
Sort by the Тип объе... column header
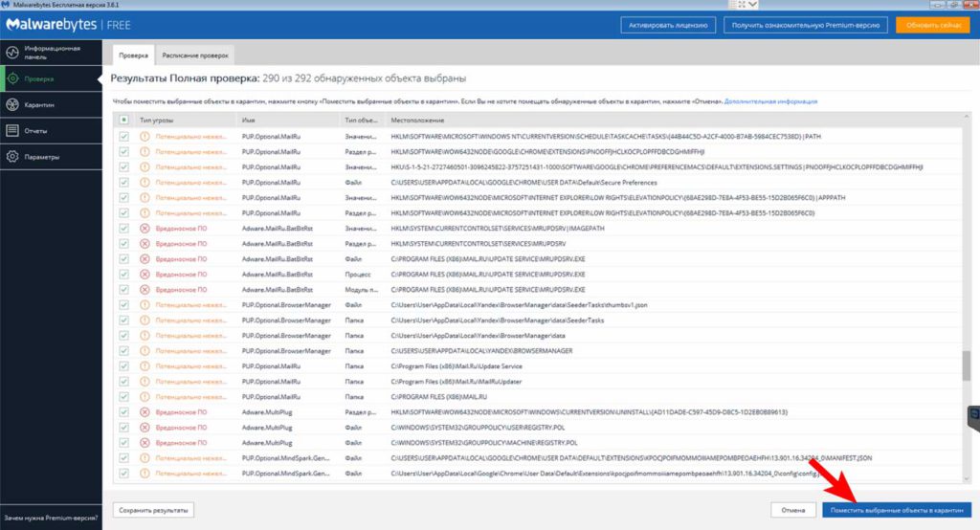(x=361, y=120)
